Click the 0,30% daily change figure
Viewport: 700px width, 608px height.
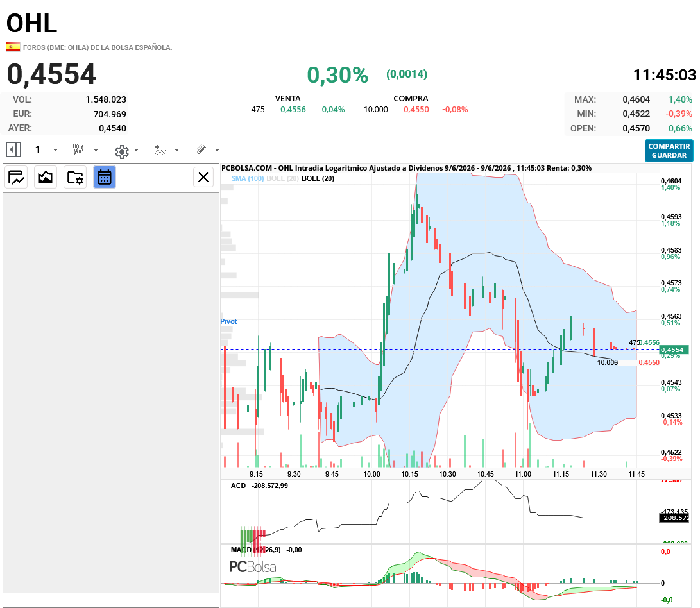coord(337,75)
